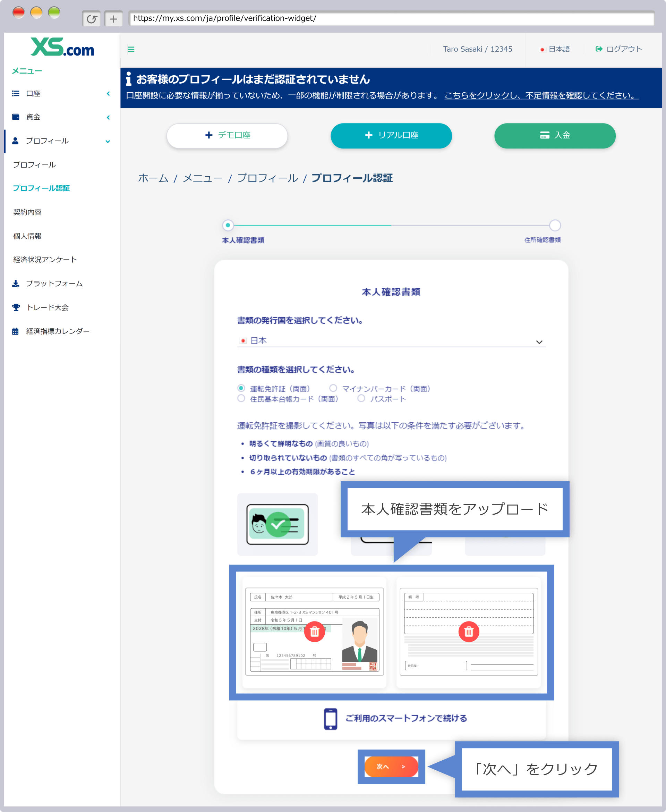Open 個人情報 submenu item
Image resolution: width=666 pixels, height=812 pixels.
coord(27,236)
